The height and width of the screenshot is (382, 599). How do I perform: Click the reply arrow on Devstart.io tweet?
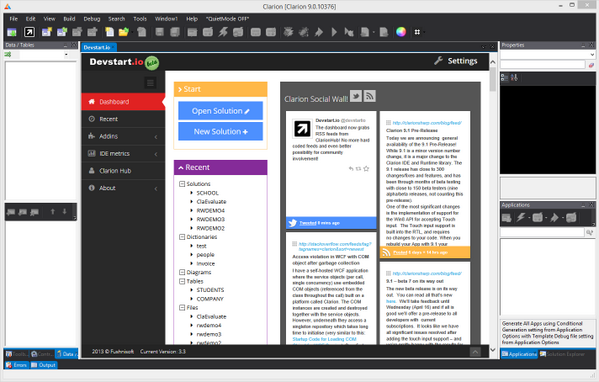(351, 168)
